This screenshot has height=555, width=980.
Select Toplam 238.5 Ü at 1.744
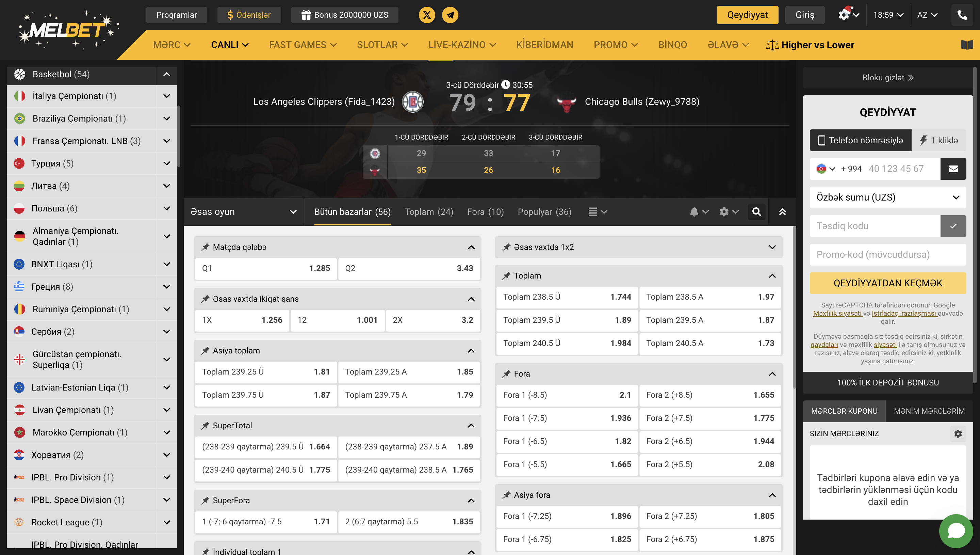(x=567, y=297)
